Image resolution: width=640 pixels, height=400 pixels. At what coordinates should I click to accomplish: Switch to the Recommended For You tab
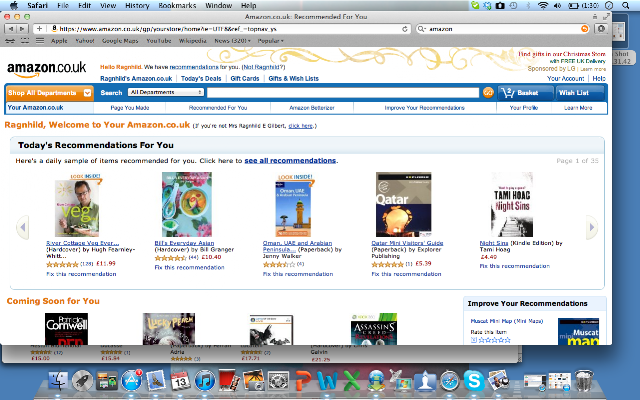pyautogui.click(x=218, y=108)
